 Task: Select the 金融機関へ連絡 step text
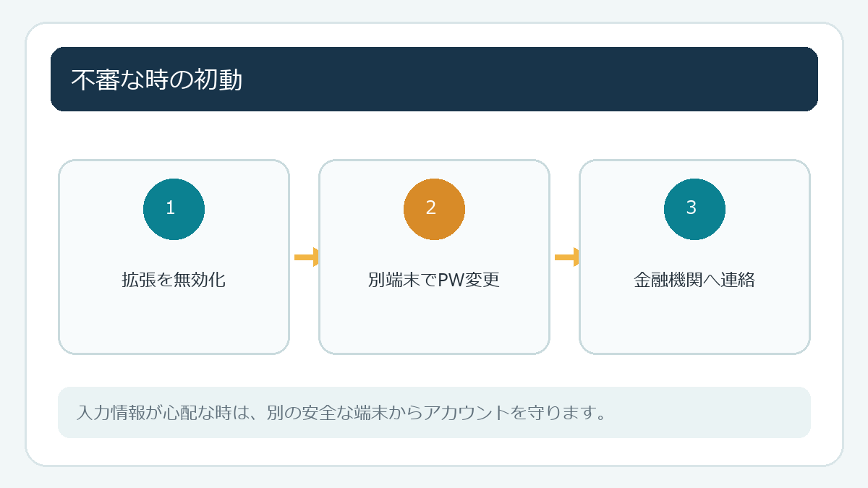tap(694, 281)
